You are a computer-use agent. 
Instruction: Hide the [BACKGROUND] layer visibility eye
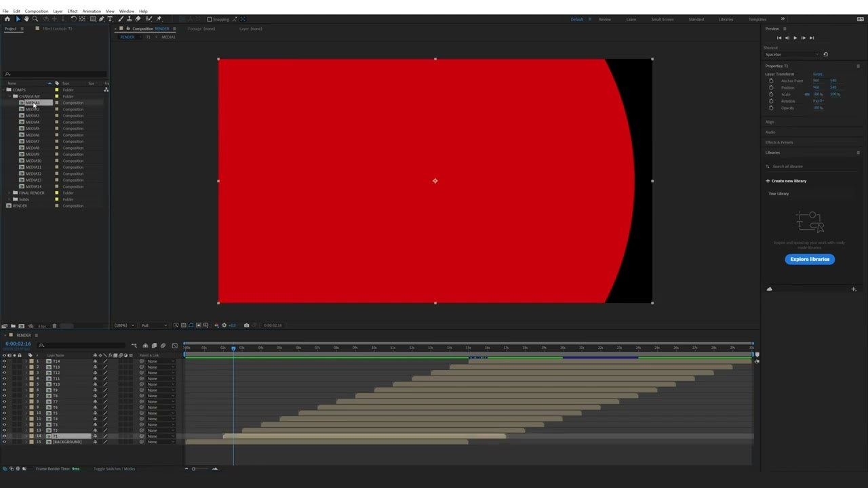tap(4, 441)
